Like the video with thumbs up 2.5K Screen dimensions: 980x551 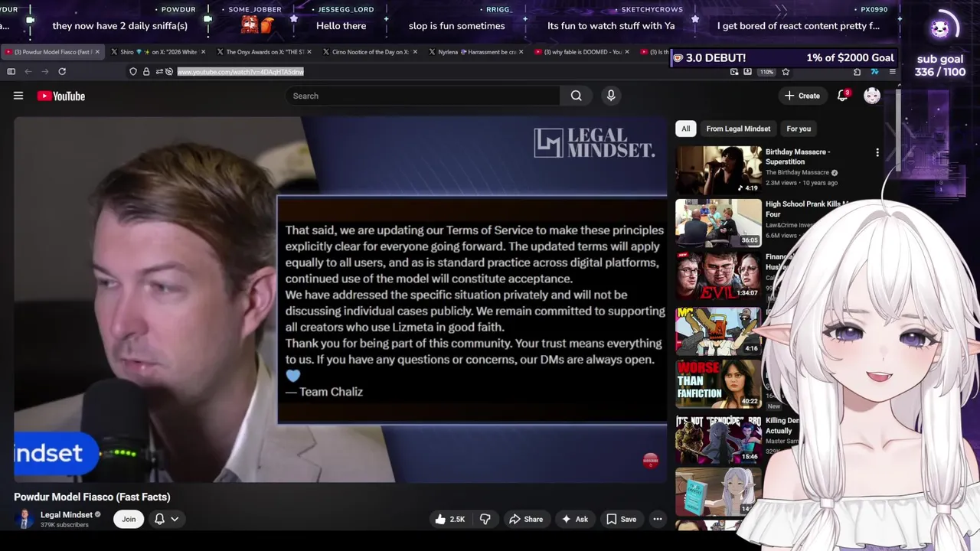[450, 519]
